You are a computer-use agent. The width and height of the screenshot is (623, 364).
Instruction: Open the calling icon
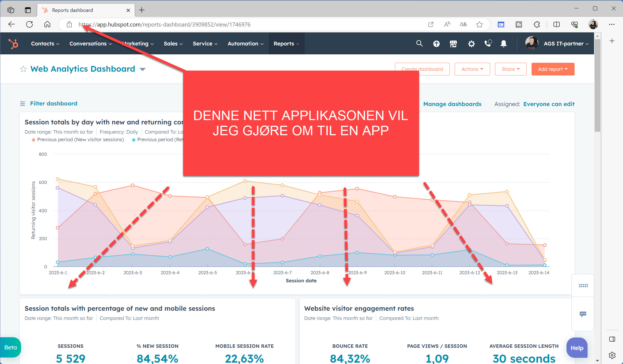(x=488, y=43)
